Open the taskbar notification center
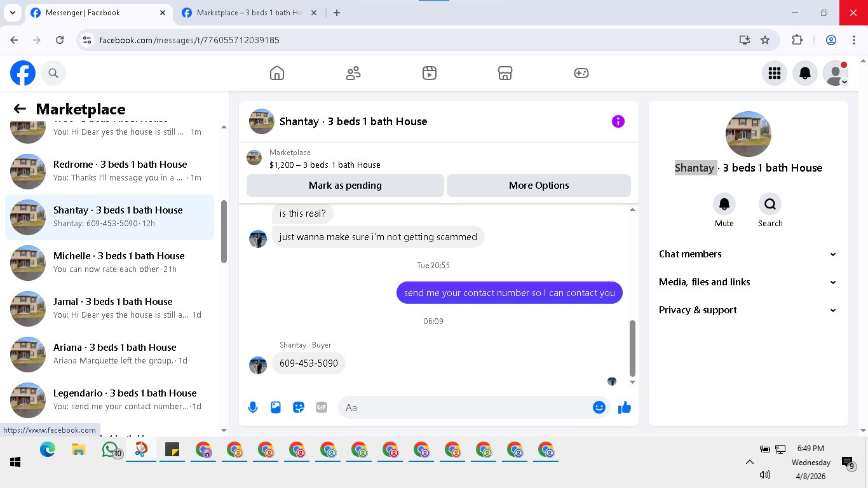Viewport: 868px width, 488px height. pyautogui.click(x=848, y=463)
